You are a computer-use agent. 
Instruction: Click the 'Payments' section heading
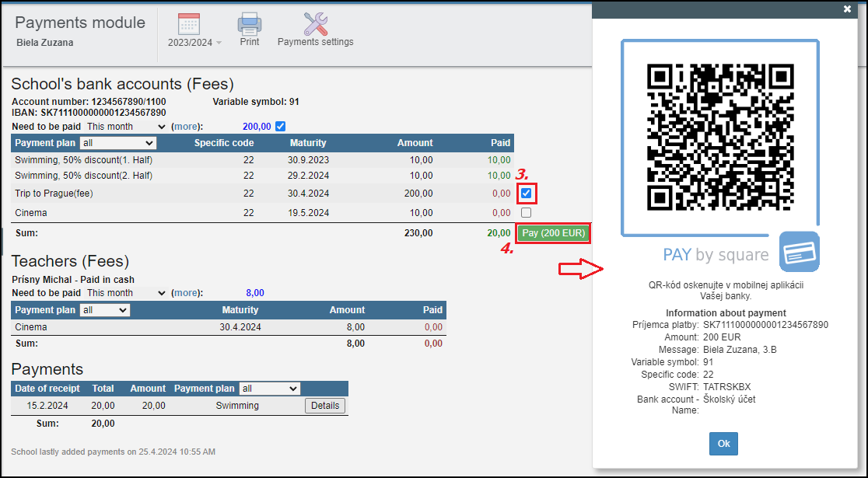(47, 369)
